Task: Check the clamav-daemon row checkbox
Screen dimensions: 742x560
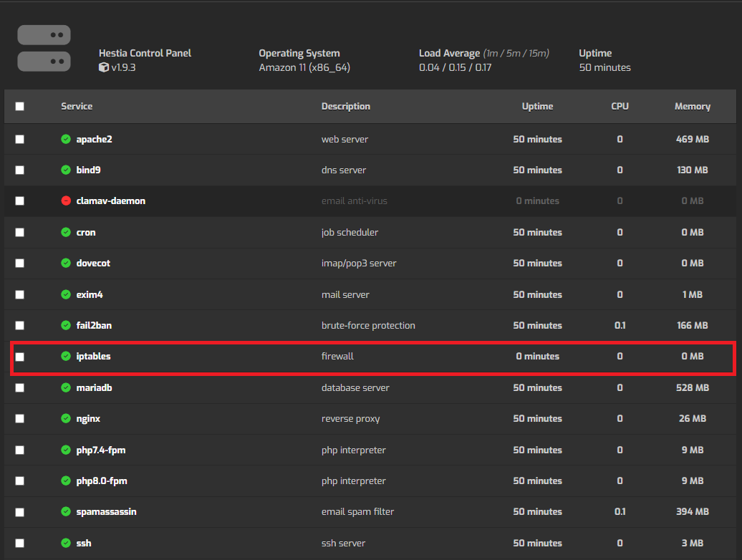Action: tap(19, 201)
